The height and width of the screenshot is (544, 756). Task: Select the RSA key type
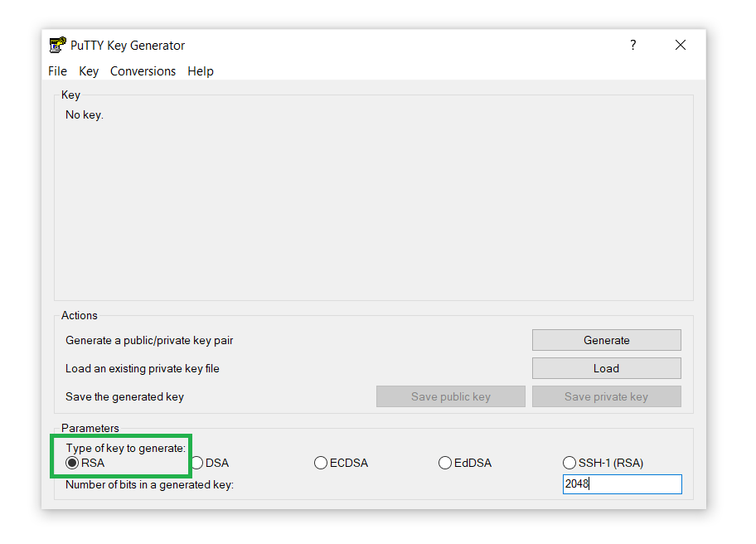click(85, 463)
